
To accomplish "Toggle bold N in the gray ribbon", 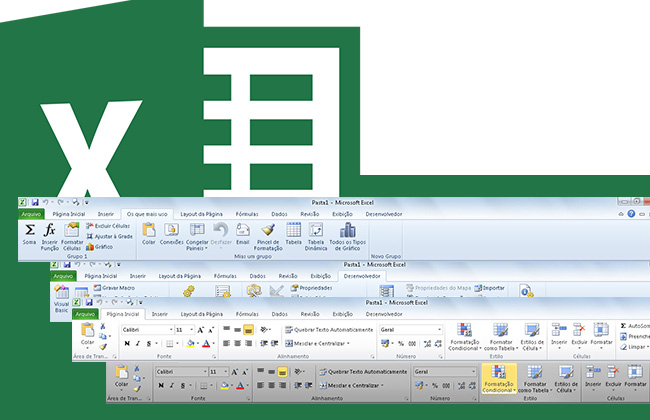I will click(161, 386).
